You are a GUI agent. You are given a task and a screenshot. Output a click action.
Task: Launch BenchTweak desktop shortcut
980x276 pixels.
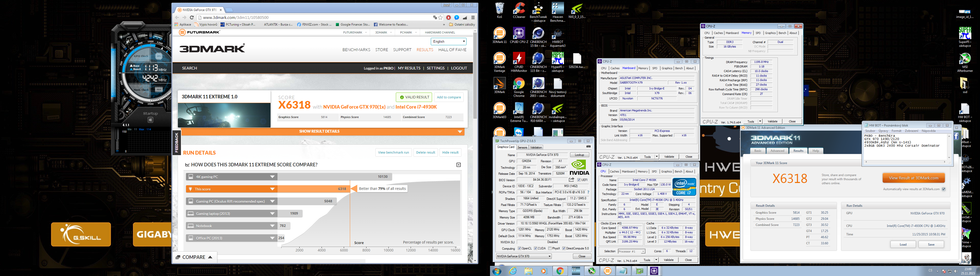[x=538, y=12]
